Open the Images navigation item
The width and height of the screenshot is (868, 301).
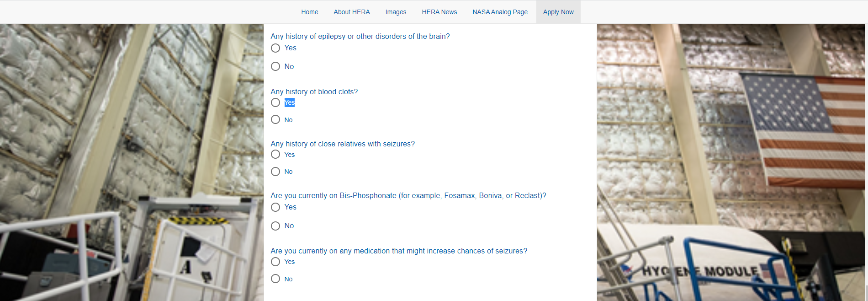(x=396, y=12)
